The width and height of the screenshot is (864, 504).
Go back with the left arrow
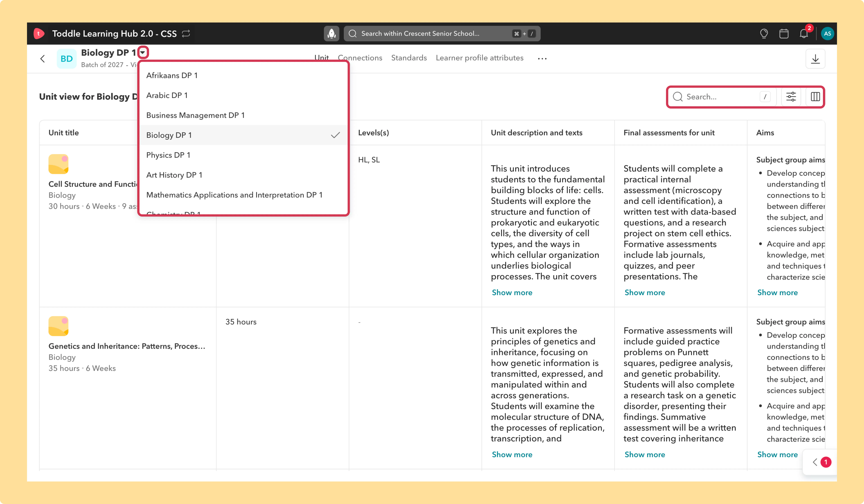[x=42, y=59]
